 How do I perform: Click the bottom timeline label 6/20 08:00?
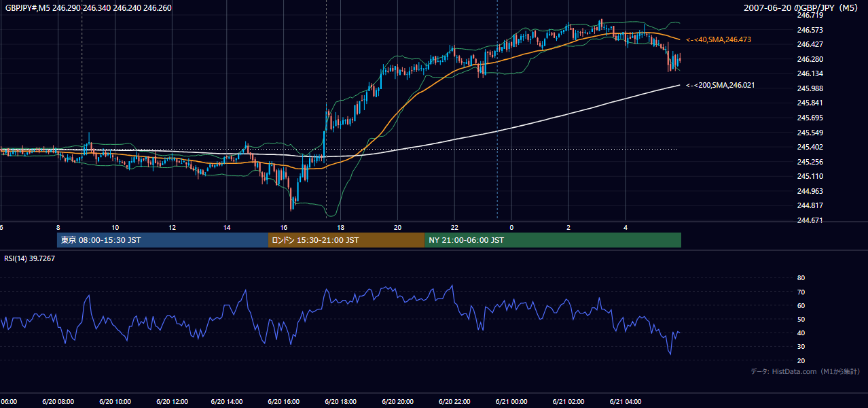pos(58,401)
